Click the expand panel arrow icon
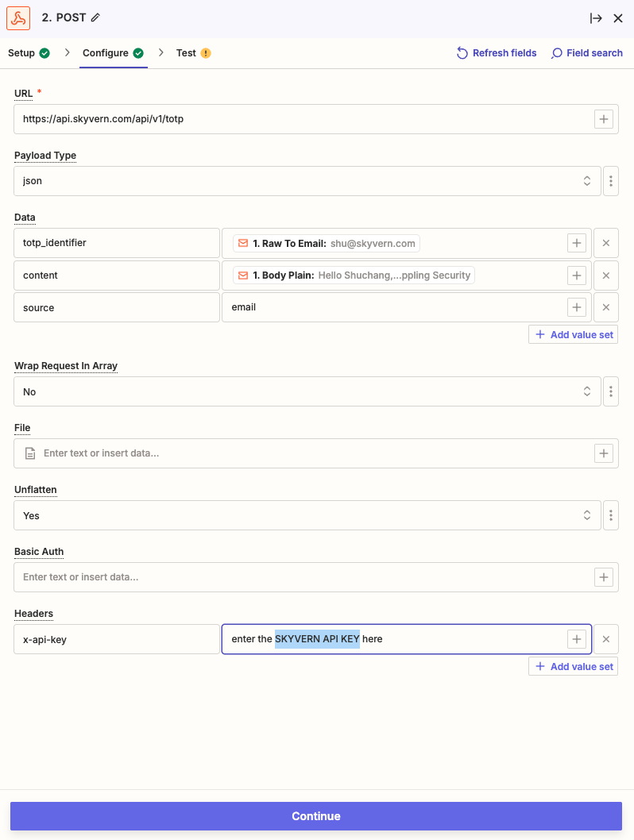Viewport: 634px width, 840px height. tap(596, 18)
